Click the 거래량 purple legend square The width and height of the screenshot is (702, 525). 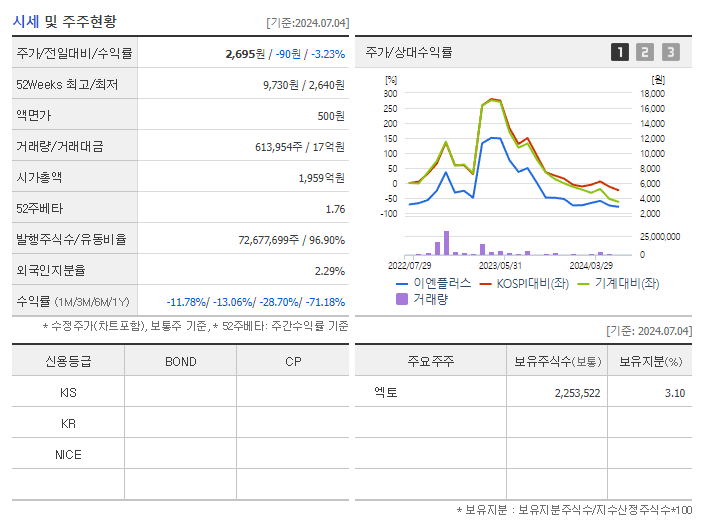click(x=402, y=299)
